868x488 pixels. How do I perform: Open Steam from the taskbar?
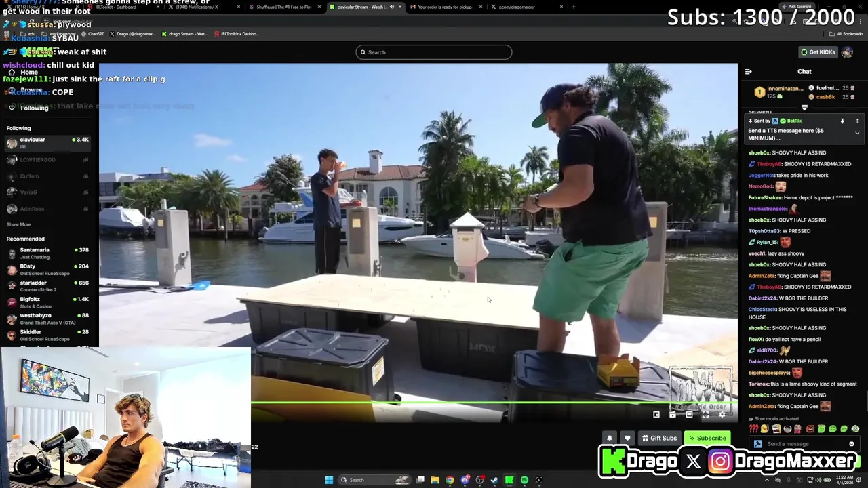tap(494, 480)
